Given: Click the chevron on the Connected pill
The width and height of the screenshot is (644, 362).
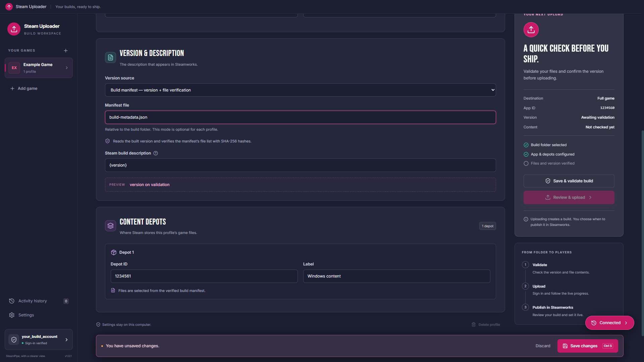Looking at the screenshot, I should point(626,323).
